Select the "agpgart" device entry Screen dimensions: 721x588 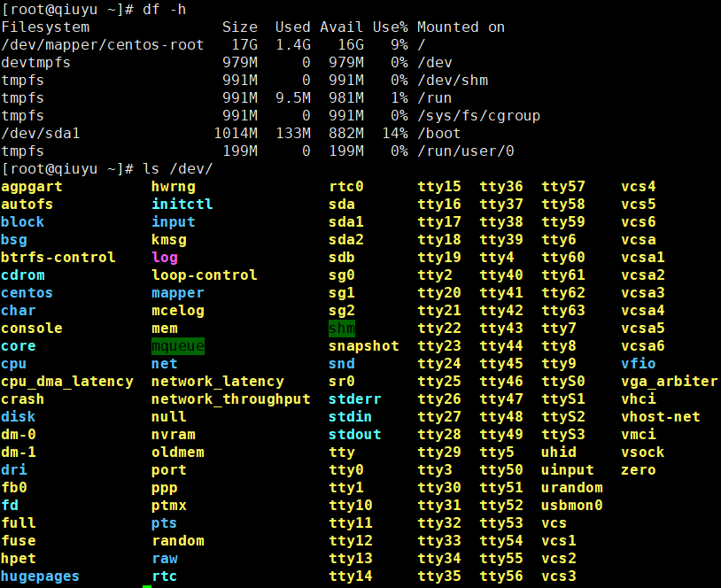(x=32, y=187)
